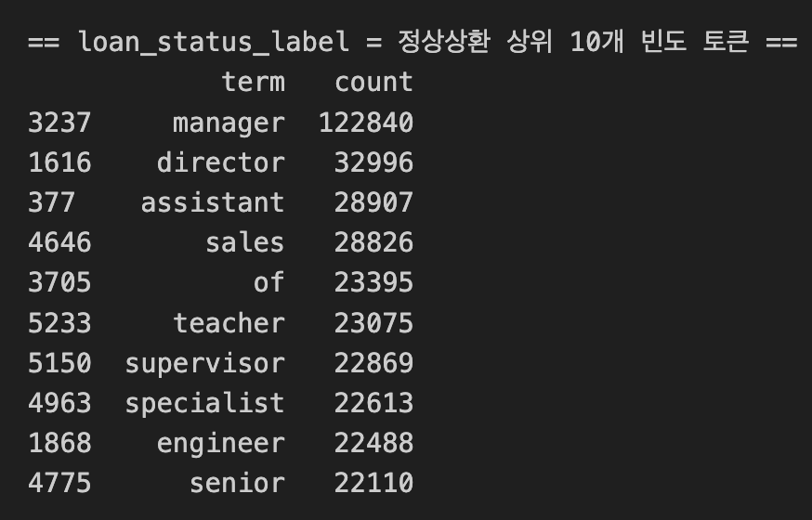
Task: Select the 'count' column header
Action: pos(373,83)
